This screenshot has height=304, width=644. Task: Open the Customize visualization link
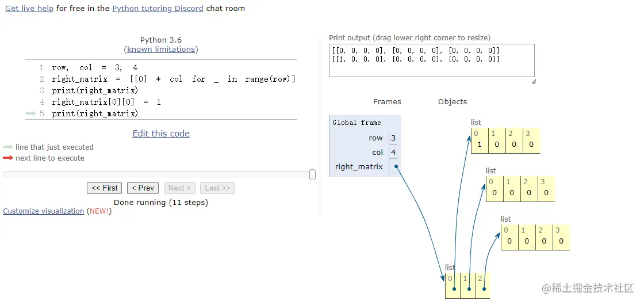[44, 211]
